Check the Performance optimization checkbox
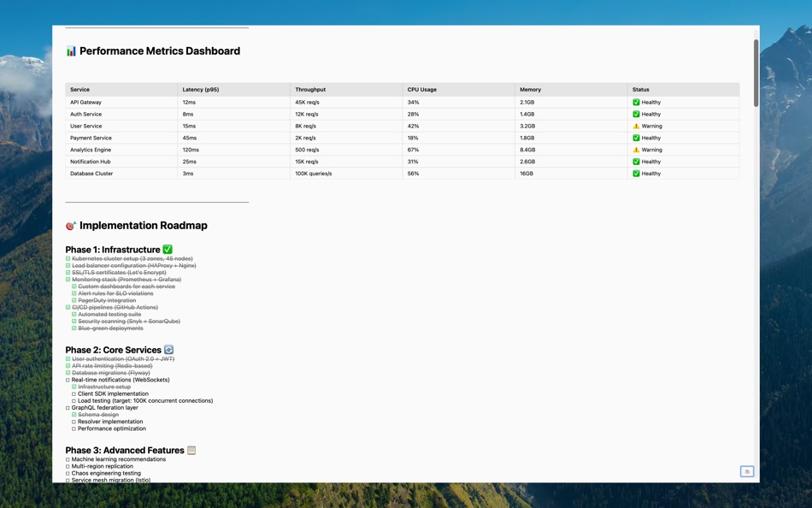This screenshot has height=508, width=812. coord(74,428)
